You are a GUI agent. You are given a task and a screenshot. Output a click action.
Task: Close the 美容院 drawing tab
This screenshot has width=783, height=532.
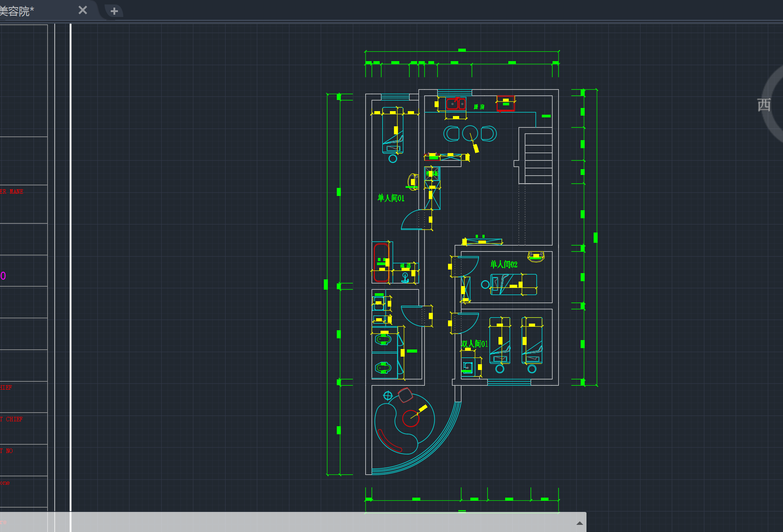click(x=83, y=10)
